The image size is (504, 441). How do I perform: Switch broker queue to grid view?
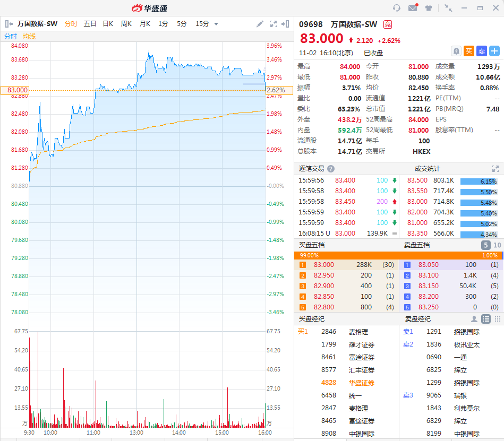(497, 319)
